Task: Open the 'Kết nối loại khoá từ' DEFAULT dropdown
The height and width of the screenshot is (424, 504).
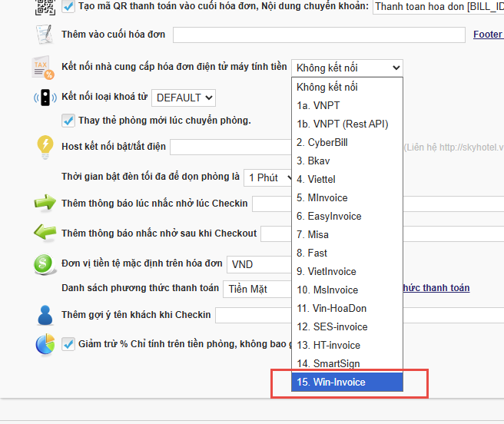Action: [x=183, y=98]
